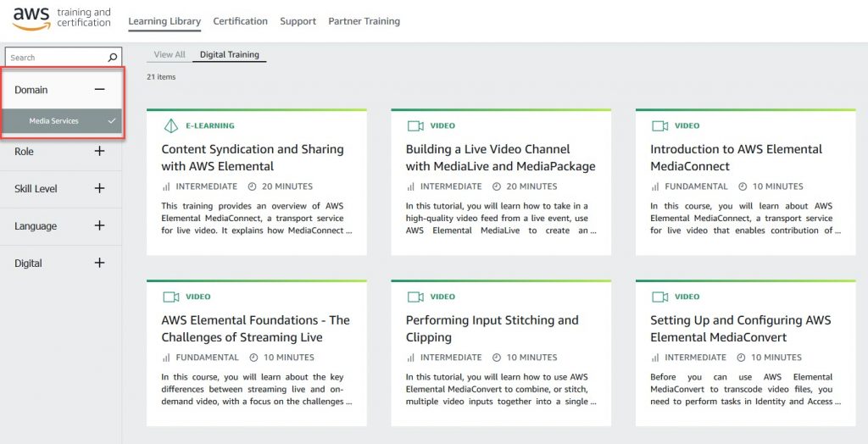
Task: Select the Digital Training tab
Action: (x=229, y=54)
